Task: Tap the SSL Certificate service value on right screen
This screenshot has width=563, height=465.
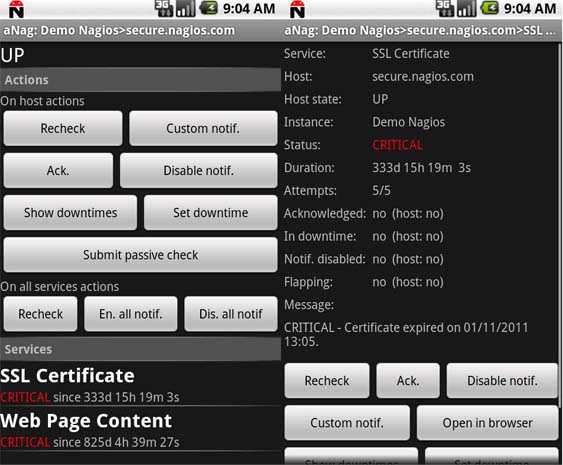Action: 411,54
